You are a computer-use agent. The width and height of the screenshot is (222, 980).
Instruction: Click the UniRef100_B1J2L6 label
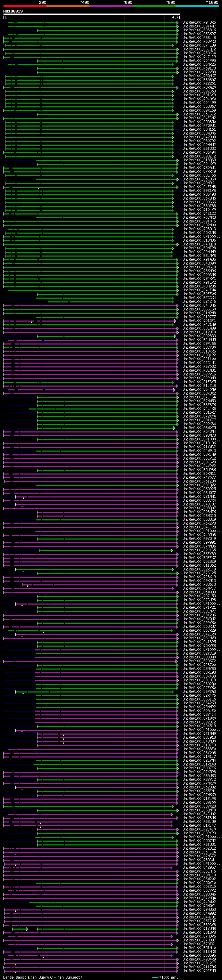click(x=199, y=386)
